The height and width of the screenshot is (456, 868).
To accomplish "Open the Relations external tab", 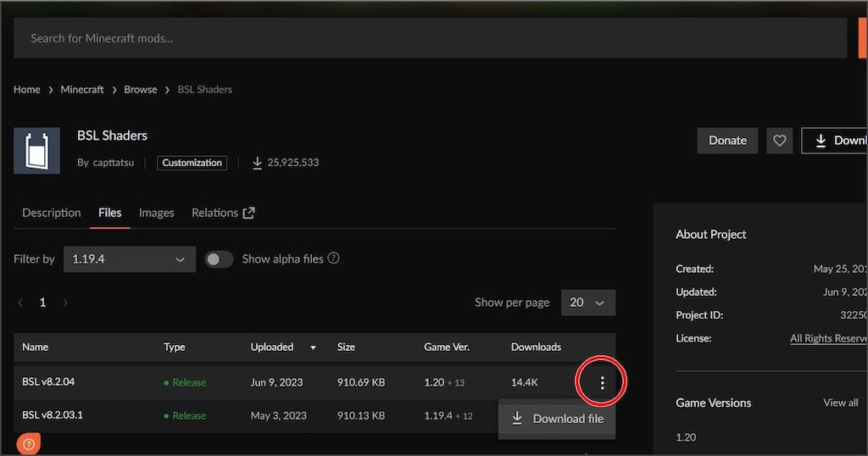I will coord(223,213).
